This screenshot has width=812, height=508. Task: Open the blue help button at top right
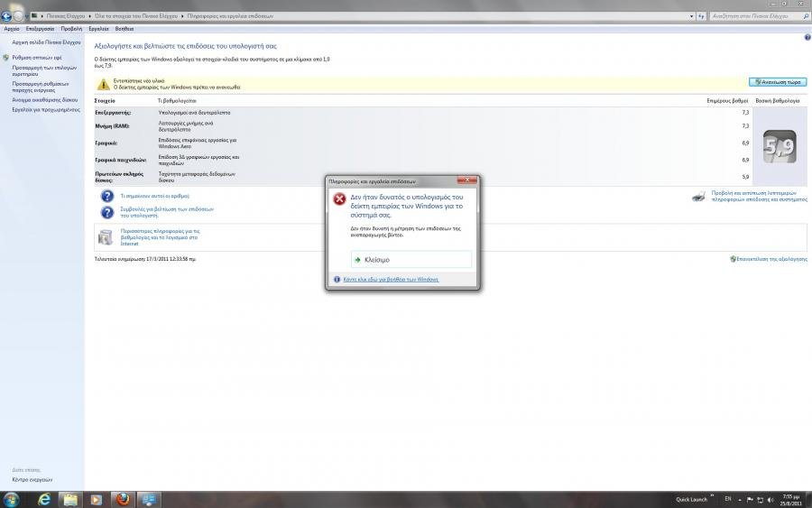[x=806, y=37]
